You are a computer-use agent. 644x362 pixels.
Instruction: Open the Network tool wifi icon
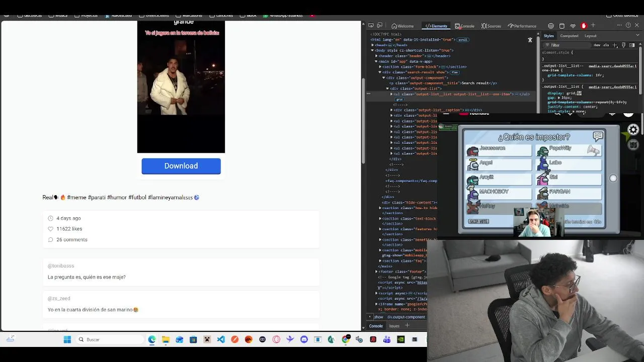point(573,26)
